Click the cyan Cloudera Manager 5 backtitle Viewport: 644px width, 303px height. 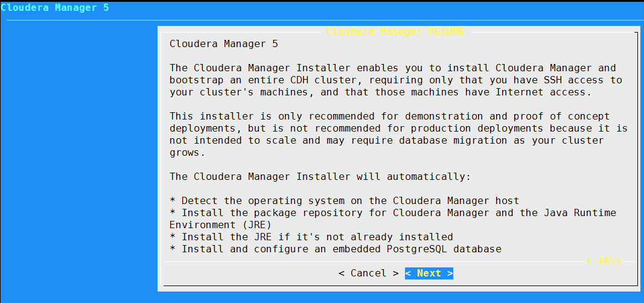click(55, 7)
